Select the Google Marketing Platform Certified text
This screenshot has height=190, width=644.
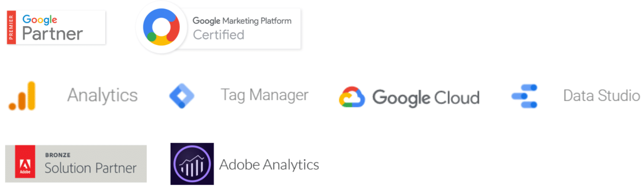[242, 27]
